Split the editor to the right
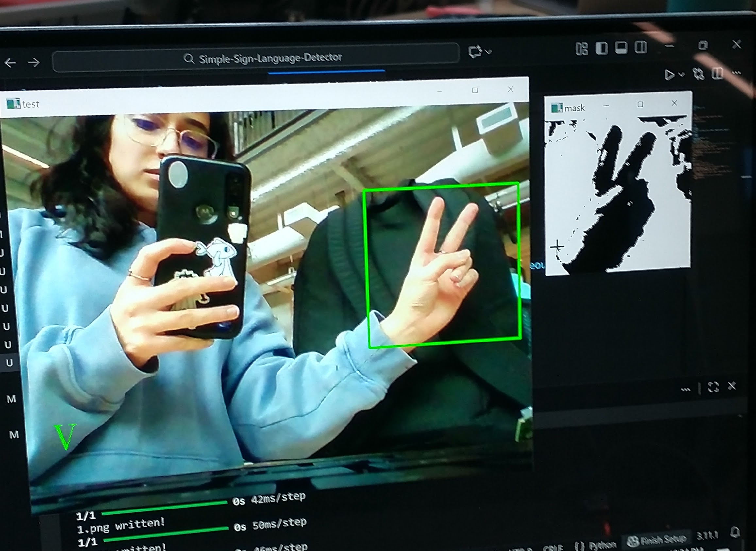756x551 pixels. [717, 74]
